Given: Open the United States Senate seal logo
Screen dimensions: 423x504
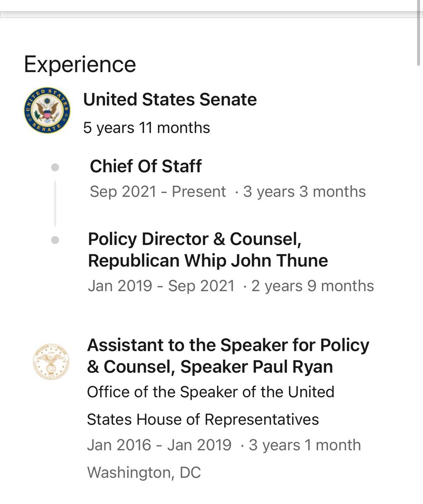Looking at the screenshot, I should point(47,109).
